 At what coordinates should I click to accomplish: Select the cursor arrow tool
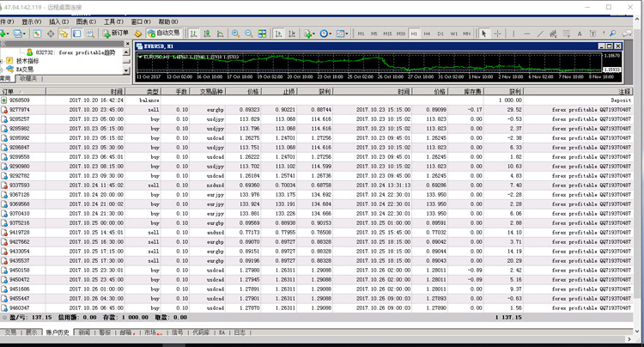click(x=483, y=33)
